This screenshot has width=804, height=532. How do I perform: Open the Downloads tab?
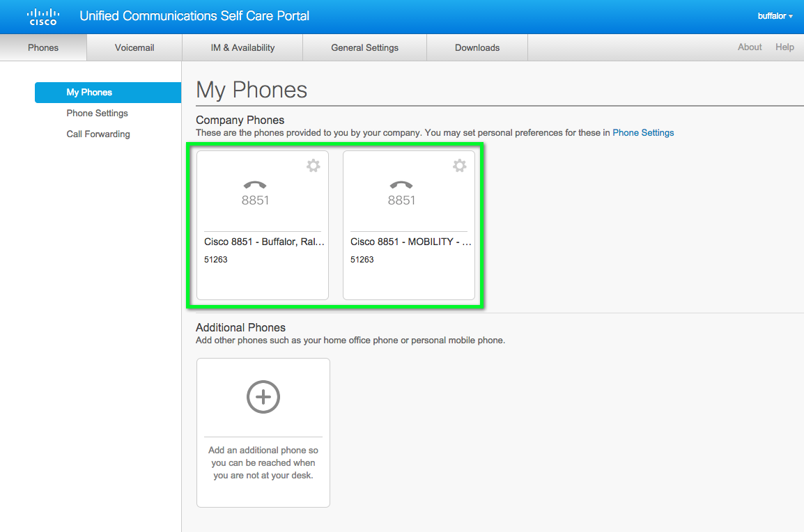point(477,47)
